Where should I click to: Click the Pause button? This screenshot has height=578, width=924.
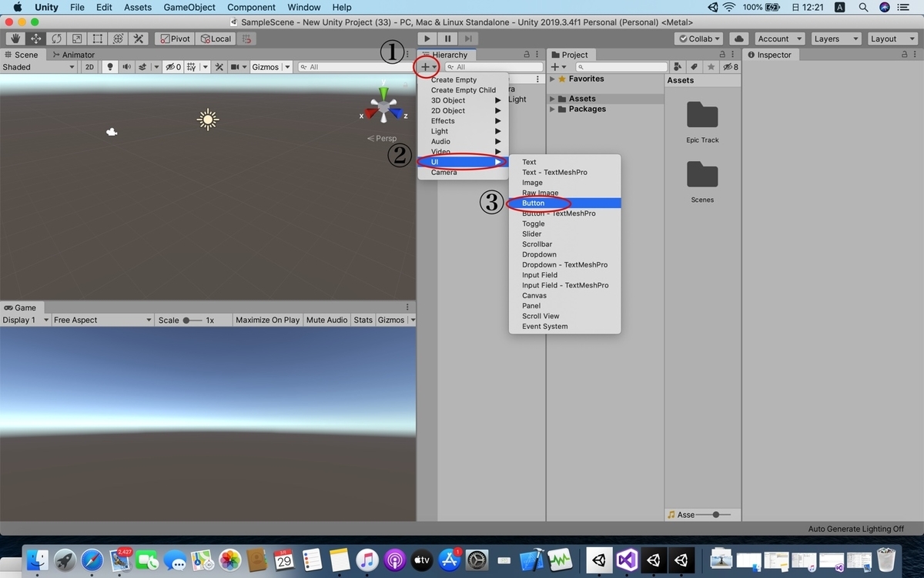point(447,39)
